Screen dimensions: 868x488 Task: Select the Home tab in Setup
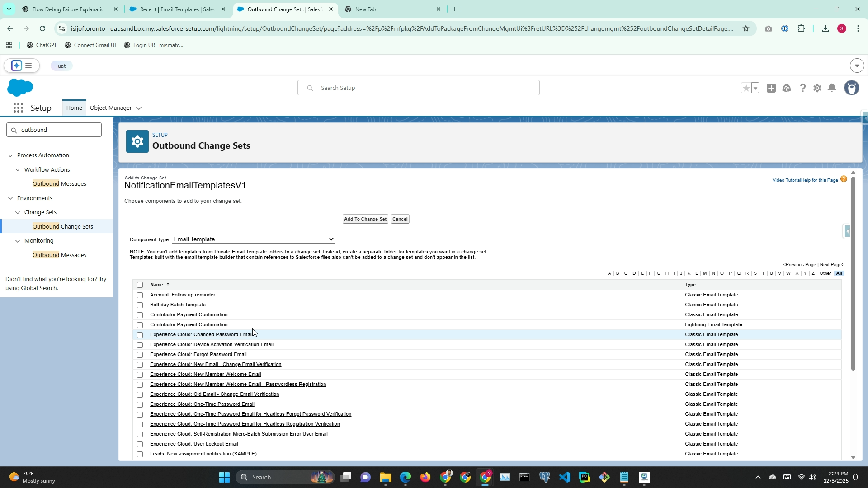[x=74, y=108]
